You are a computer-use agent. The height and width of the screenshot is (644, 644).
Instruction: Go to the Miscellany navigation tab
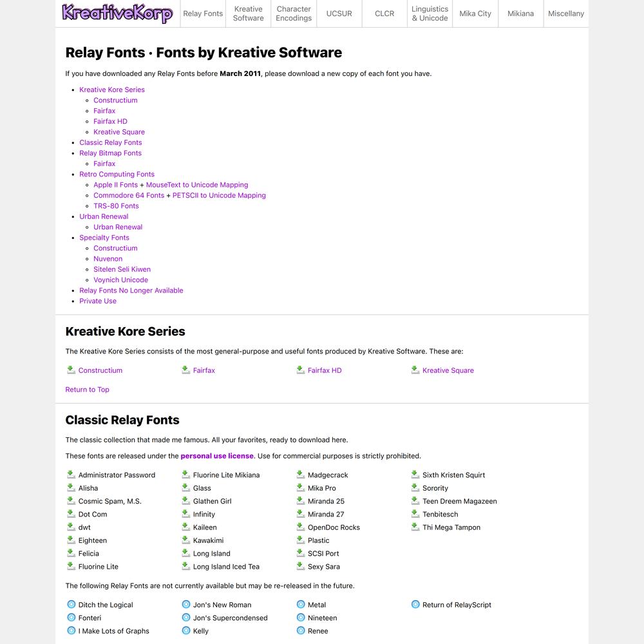[x=566, y=14]
